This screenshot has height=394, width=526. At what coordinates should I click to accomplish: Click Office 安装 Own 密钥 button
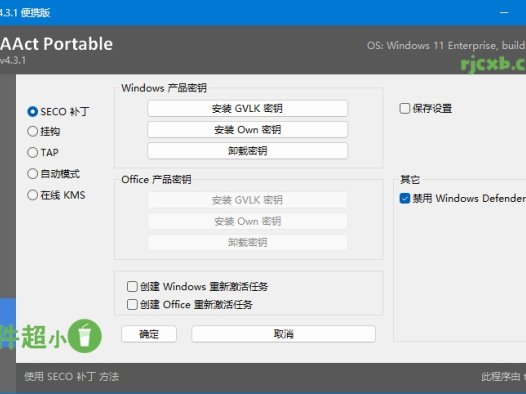(x=247, y=221)
